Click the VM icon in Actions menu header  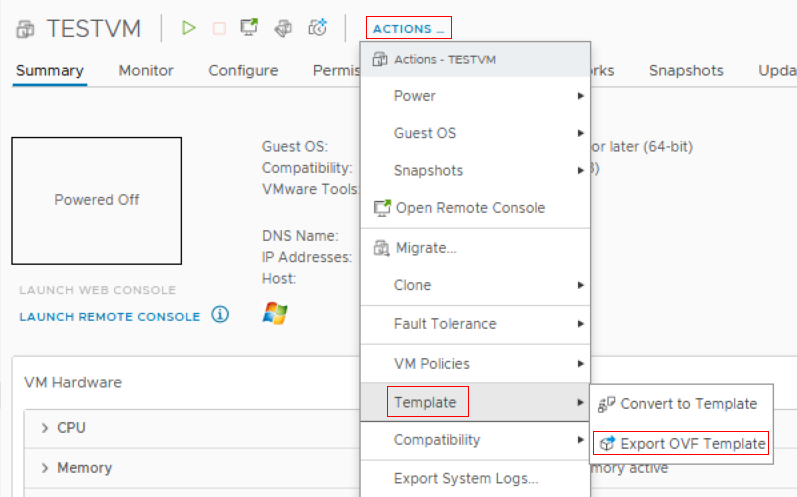pos(380,59)
